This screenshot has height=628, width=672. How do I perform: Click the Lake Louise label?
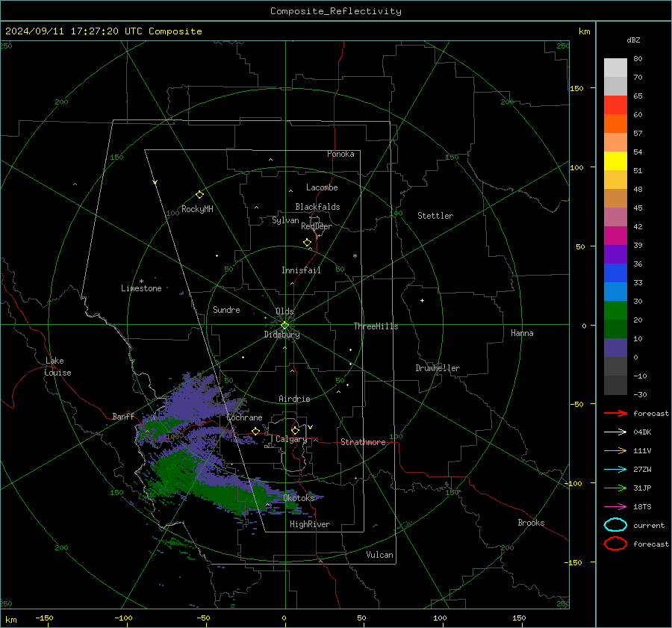57,367
